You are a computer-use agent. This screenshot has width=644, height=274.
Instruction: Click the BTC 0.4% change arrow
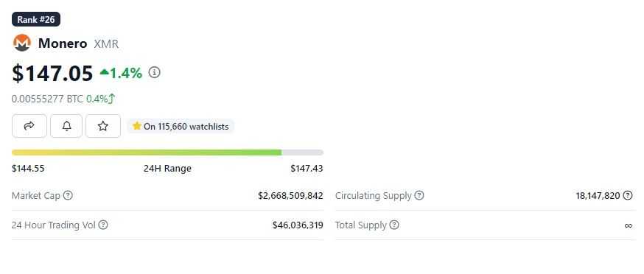[x=112, y=99]
